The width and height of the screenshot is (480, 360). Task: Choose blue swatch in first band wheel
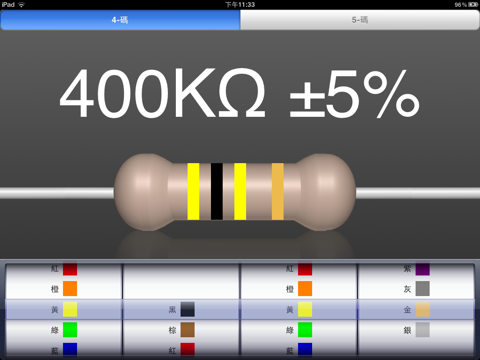[x=70, y=349]
